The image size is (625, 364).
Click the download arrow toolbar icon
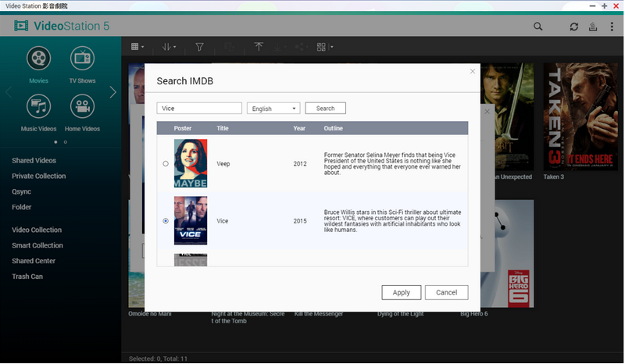point(278,47)
